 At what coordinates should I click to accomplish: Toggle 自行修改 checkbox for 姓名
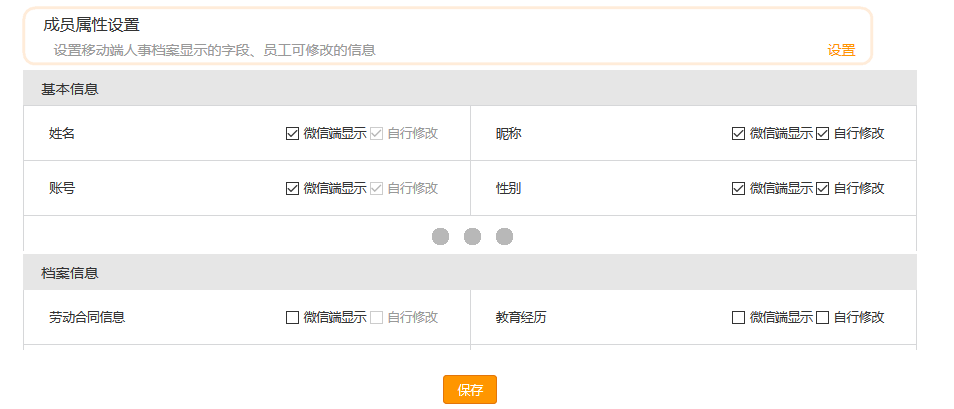tap(376, 133)
